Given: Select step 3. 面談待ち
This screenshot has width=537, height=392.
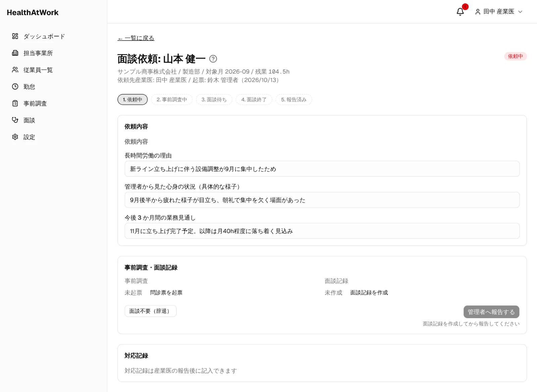Looking at the screenshot, I should 214,100.
